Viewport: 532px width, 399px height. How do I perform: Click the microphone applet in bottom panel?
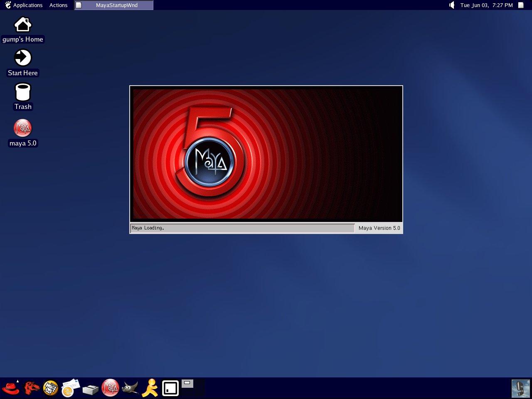[x=521, y=389]
